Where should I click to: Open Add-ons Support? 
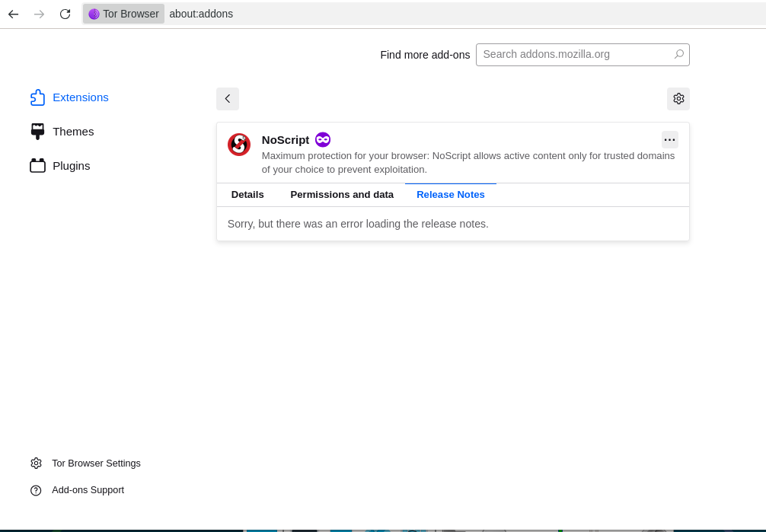[77, 490]
